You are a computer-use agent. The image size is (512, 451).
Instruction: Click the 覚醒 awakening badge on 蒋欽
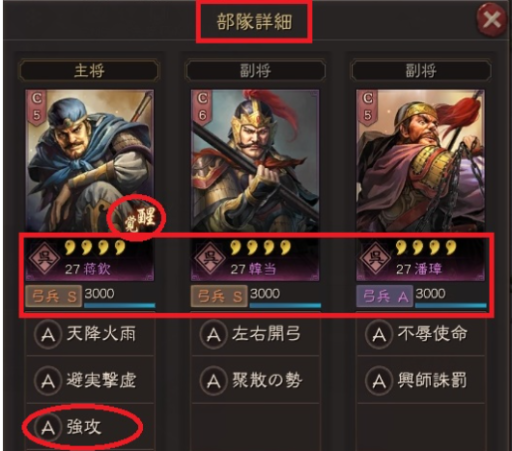click(140, 219)
